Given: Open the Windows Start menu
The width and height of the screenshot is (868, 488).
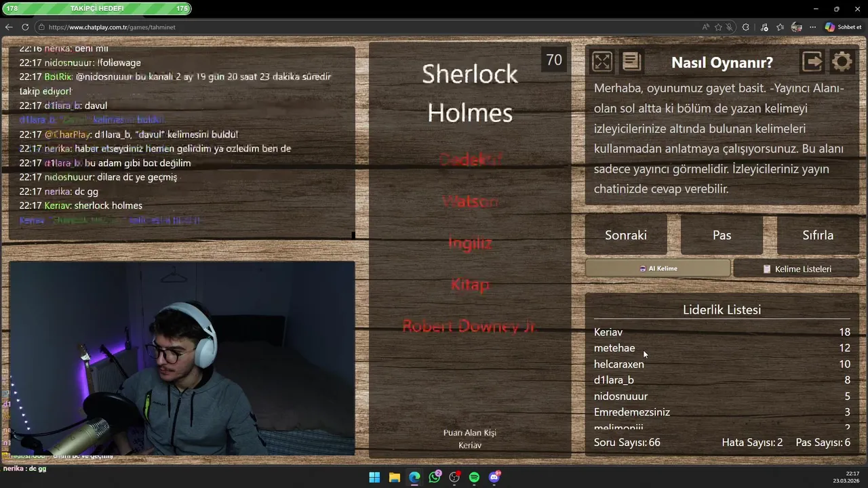Looking at the screenshot, I should tap(374, 477).
